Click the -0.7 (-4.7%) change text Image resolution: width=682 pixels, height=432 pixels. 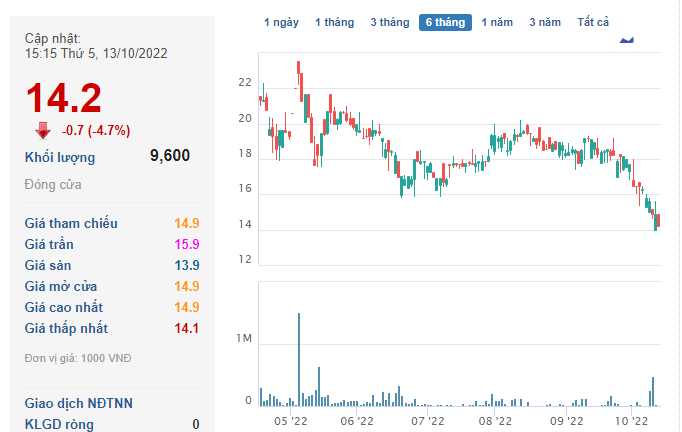(96, 130)
